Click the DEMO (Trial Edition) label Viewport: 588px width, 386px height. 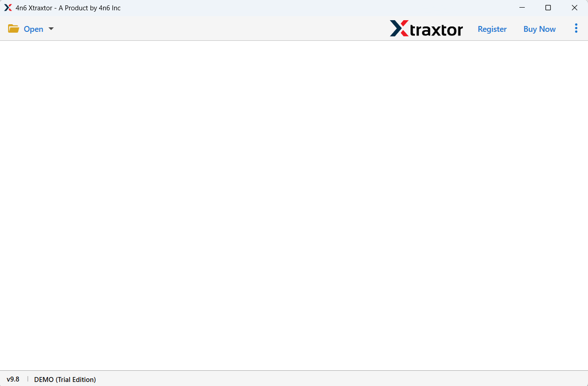point(65,379)
